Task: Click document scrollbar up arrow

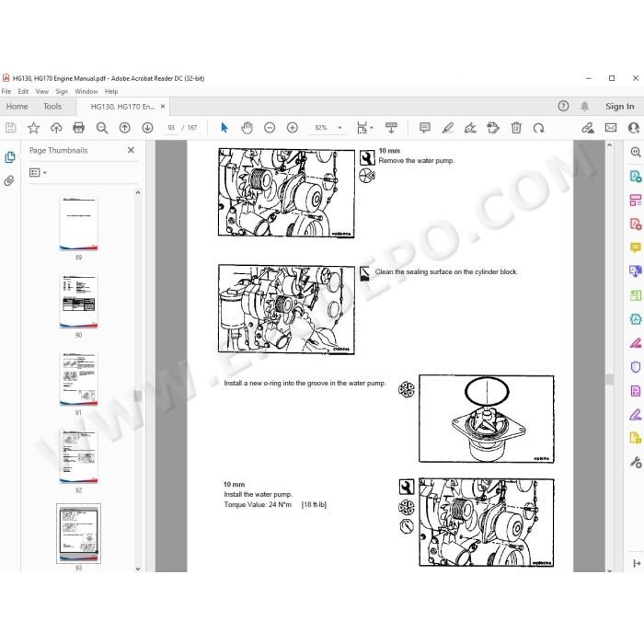Action: [x=609, y=144]
